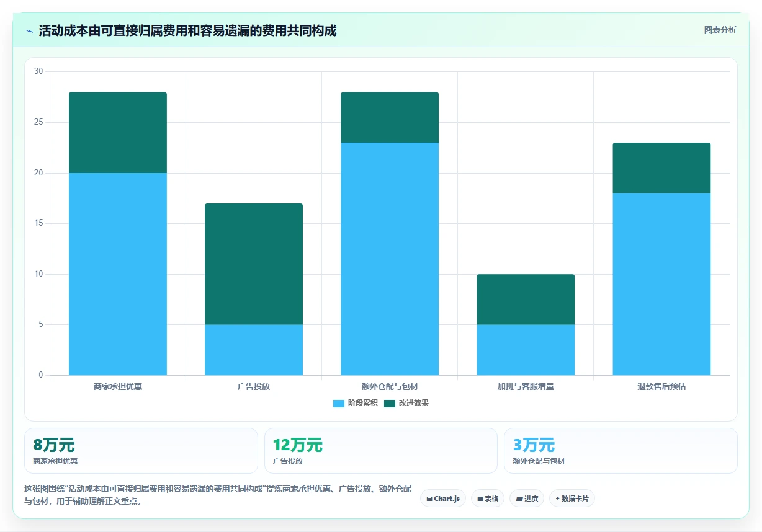This screenshot has height=532, width=762.
Task: Select the 数据卡片 tag
Action: point(572,499)
